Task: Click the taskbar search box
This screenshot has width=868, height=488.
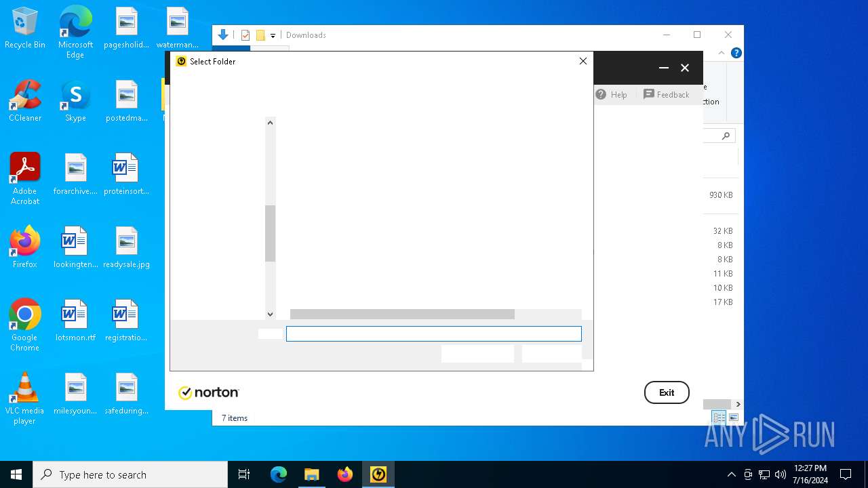Action: tap(130, 474)
